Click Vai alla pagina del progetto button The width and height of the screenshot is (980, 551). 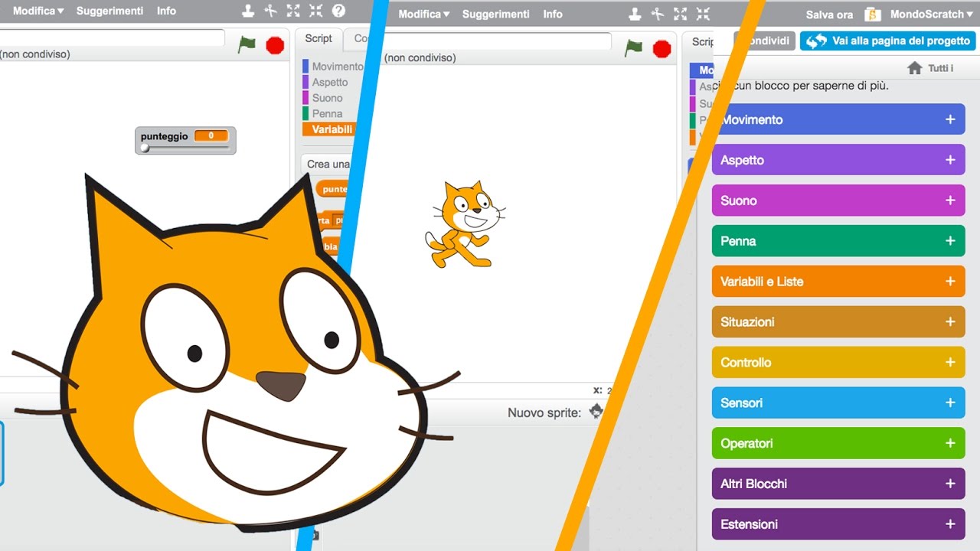point(887,41)
